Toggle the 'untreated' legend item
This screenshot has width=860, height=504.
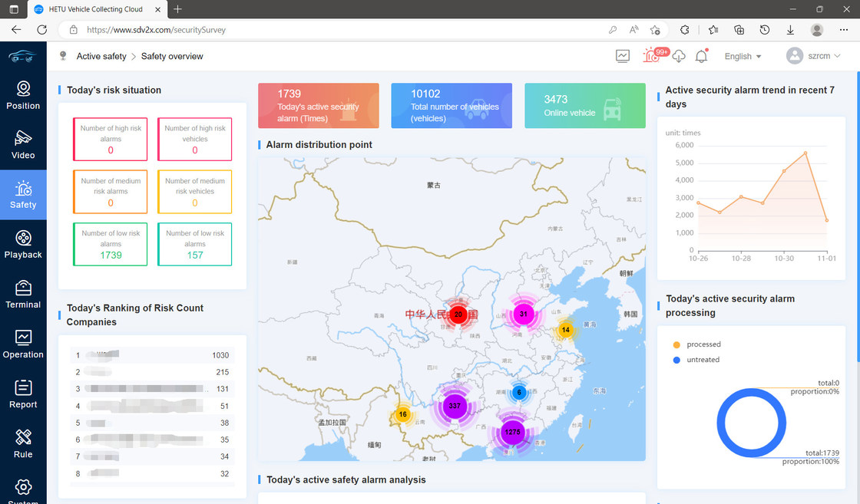click(703, 360)
